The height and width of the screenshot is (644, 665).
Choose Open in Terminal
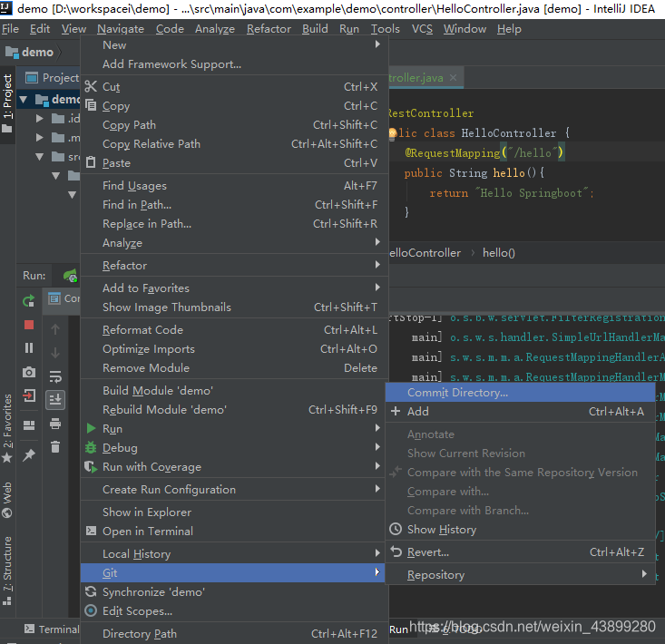234,532
